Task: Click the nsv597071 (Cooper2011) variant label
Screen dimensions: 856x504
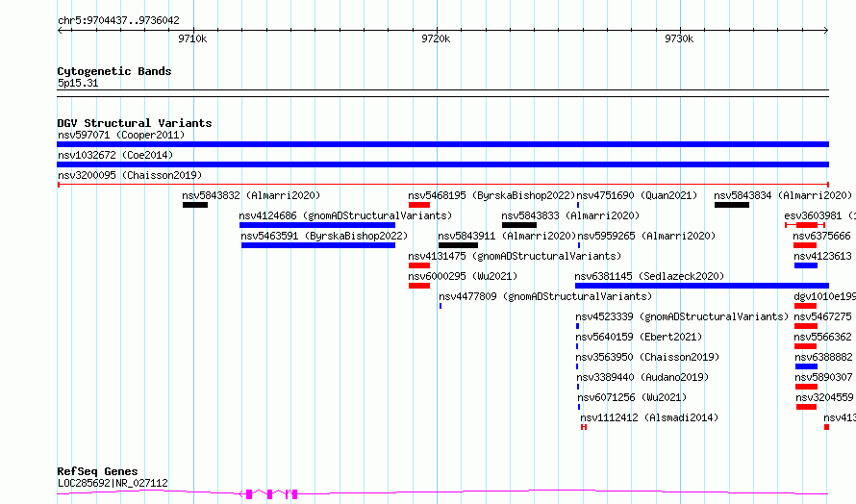Action: (121, 135)
